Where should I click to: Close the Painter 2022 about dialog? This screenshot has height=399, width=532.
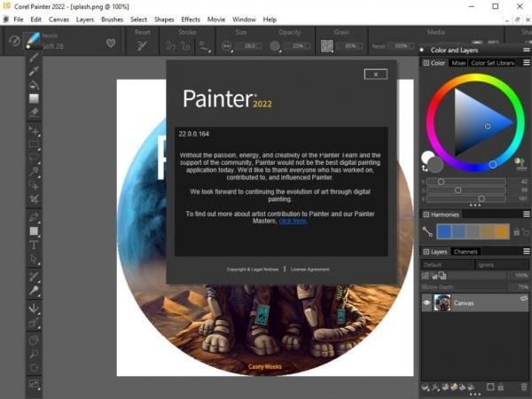(x=376, y=74)
